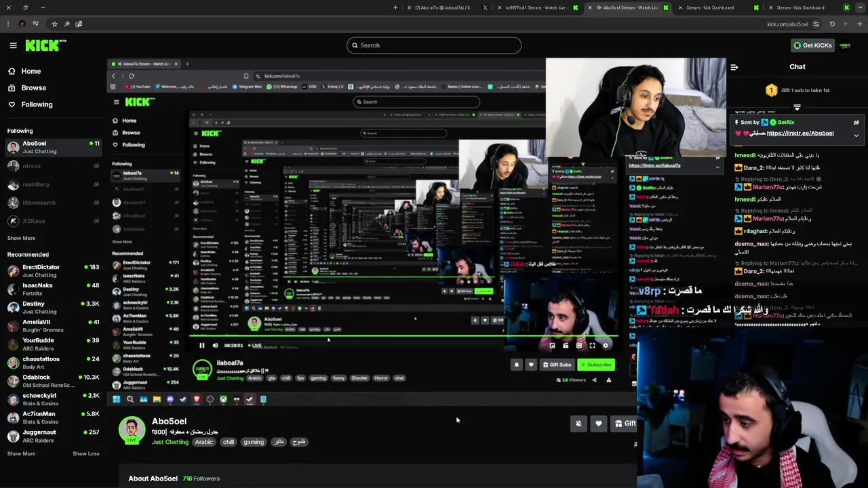Image resolution: width=868 pixels, height=488 pixels.
Task: Click the bookmark star in the browser toolbar
Action: pyautogui.click(x=54, y=24)
